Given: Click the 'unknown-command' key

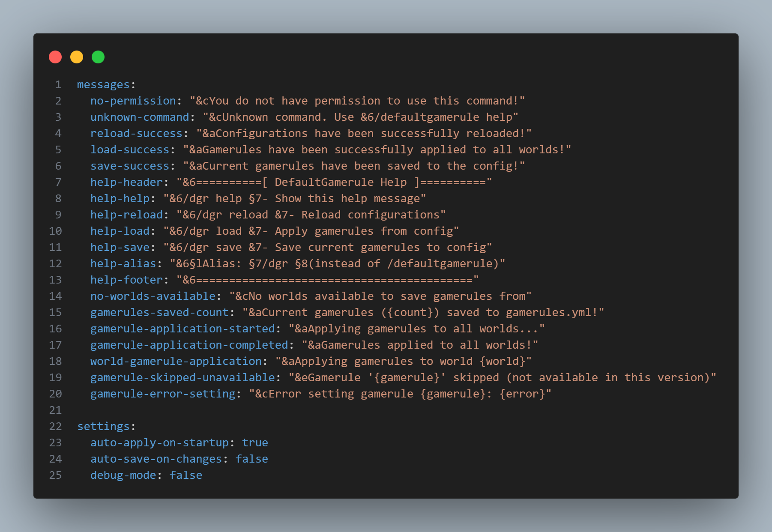Looking at the screenshot, I should (x=140, y=117).
